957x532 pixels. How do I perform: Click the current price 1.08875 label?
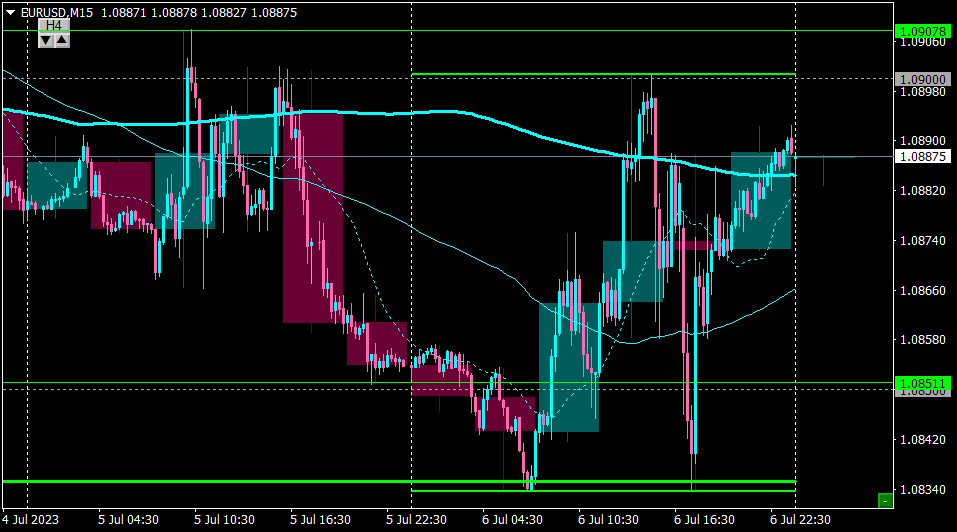(x=923, y=157)
